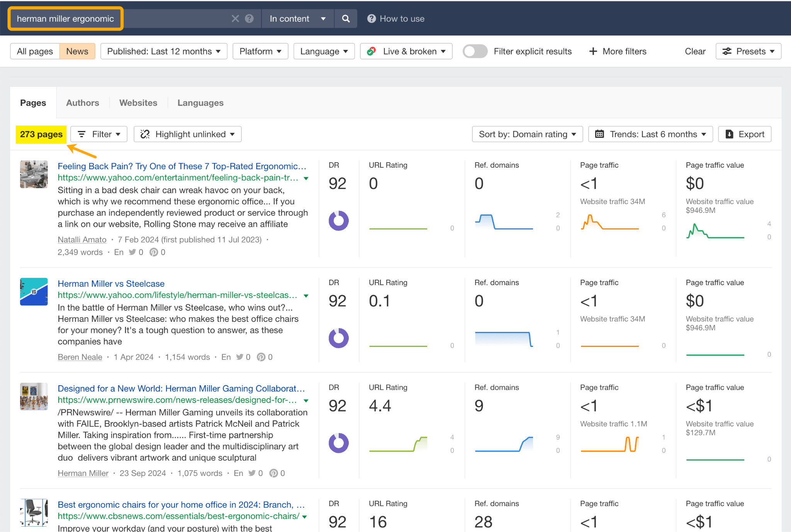Open prnewswire.com news-releases URL link
This screenshot has width=791, height=532.
point(177,400)
